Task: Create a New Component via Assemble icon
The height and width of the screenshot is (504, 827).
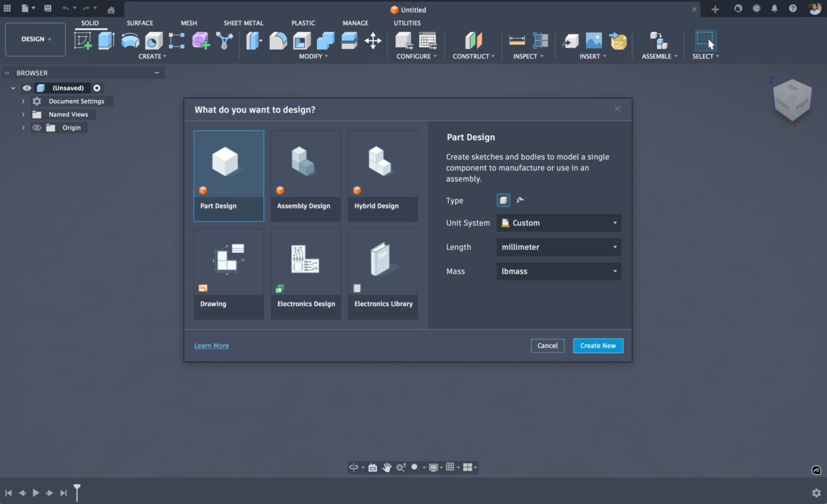Action: (657, 40)
